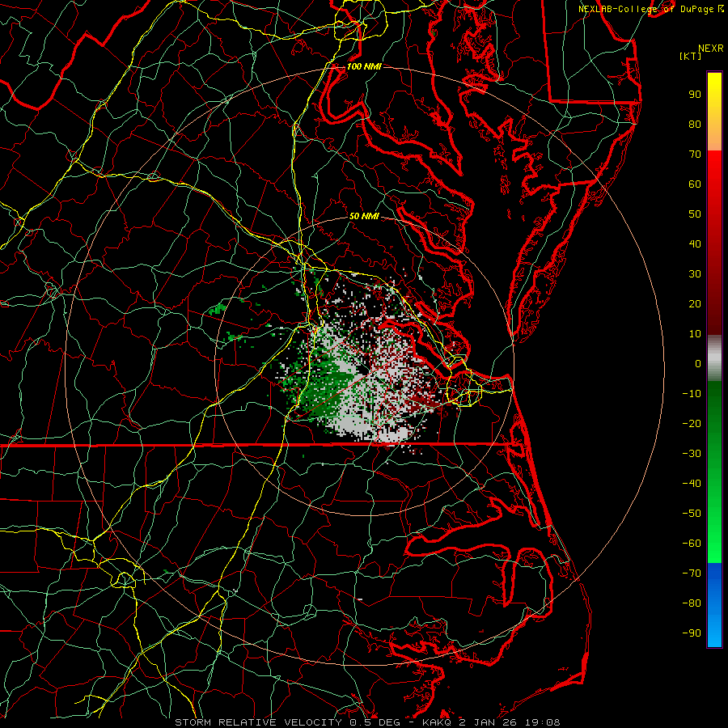Click the -50 value on velocity scale
The width and height of the screenshot is (728, 728).
[692, 514]
